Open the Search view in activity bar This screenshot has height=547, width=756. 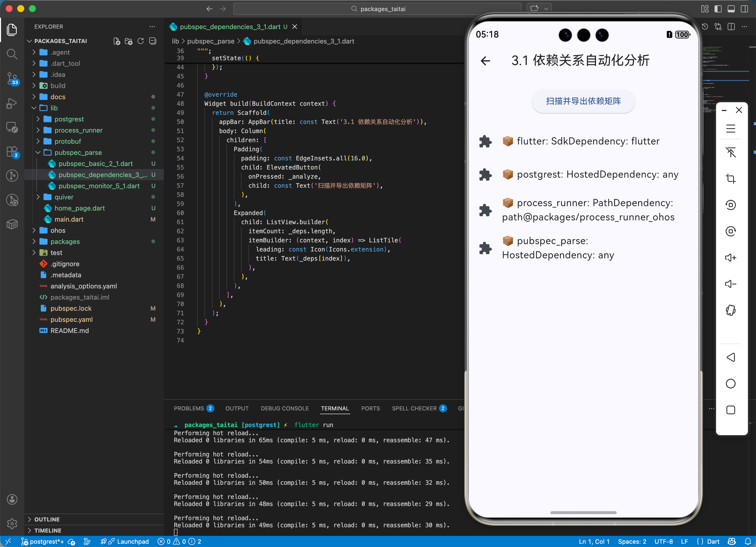(x=12, y=54)
